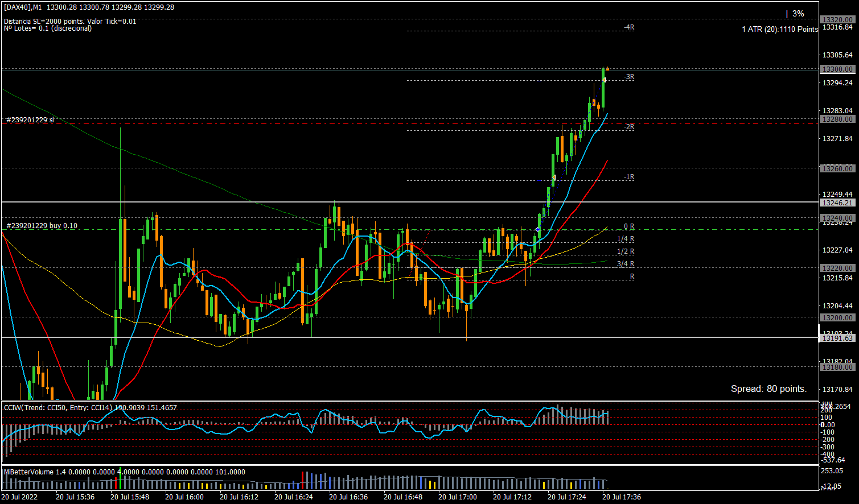This screenshot has height=504, width=859.
Task: Click the "20 Jul 17:00" time label
Action: [458, 497]
